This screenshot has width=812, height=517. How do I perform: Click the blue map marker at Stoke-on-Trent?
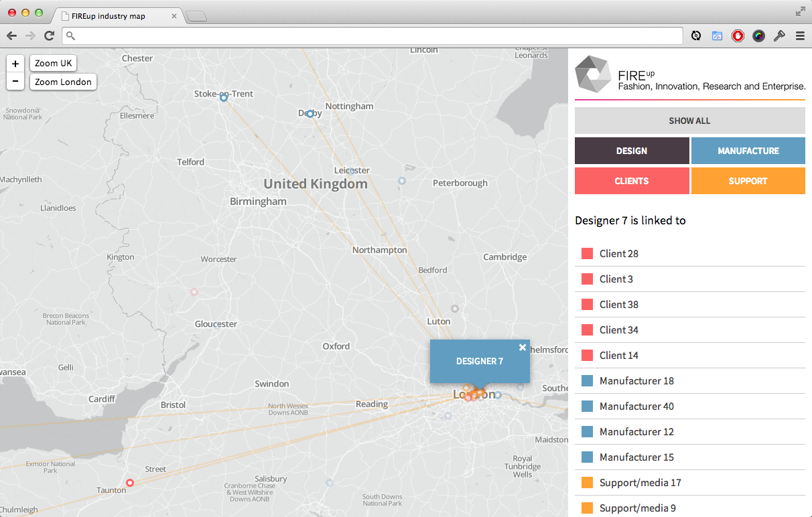coord(224,98)
